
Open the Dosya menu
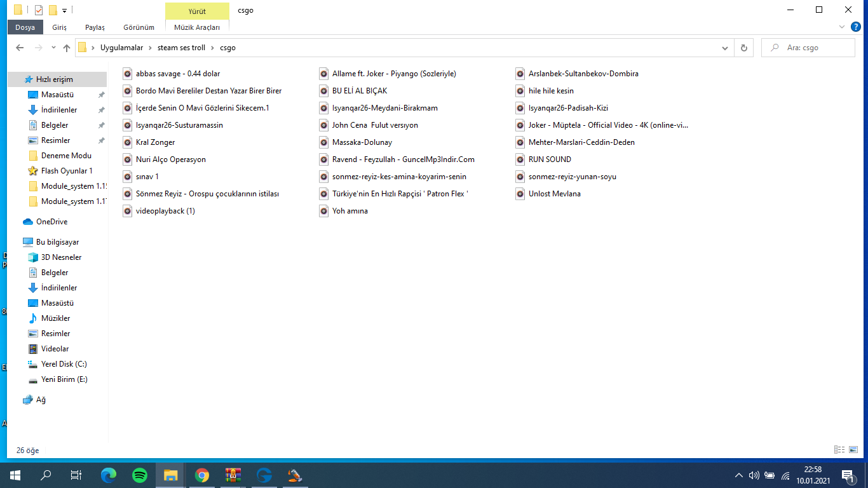[25, 27]
